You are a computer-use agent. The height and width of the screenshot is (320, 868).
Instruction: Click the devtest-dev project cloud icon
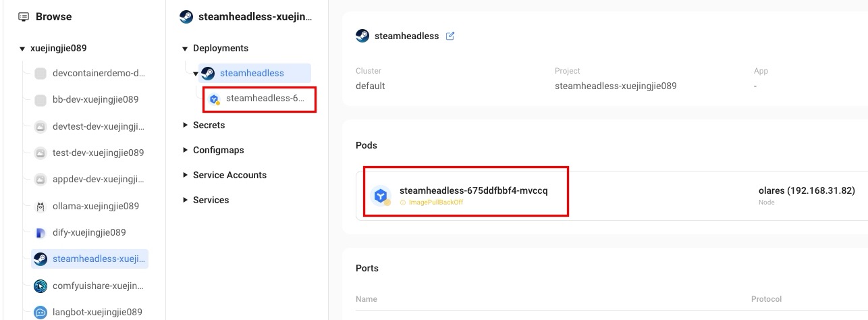[40, 126]
